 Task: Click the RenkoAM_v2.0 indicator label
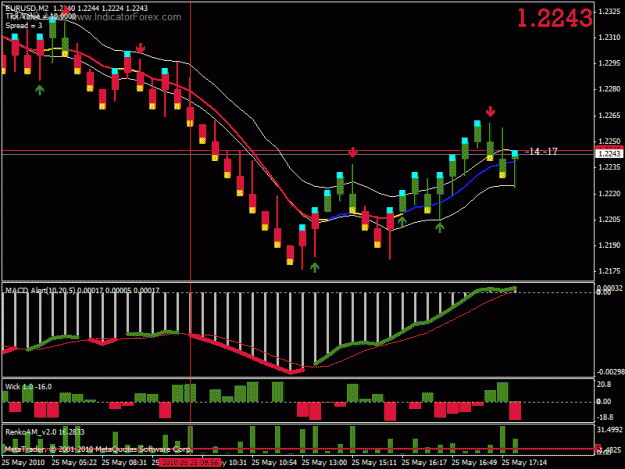[x=45, y=432]
